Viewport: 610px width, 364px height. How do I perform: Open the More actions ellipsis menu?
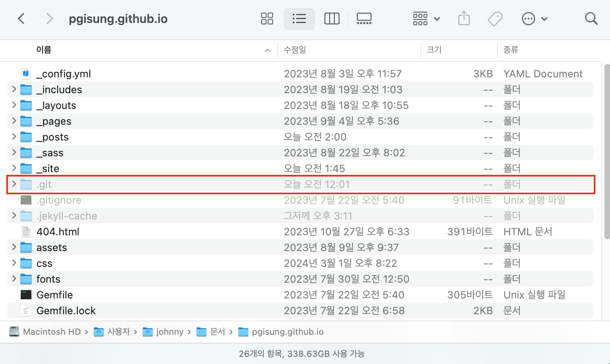coord(535,19)
